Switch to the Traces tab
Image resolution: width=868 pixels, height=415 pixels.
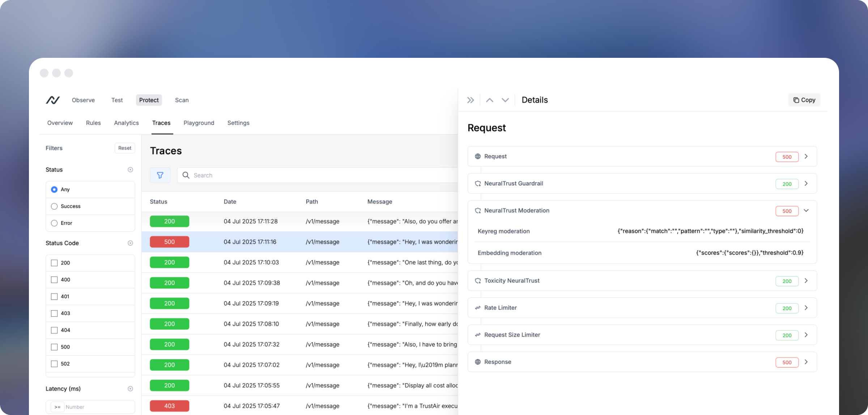click(161, 123)
